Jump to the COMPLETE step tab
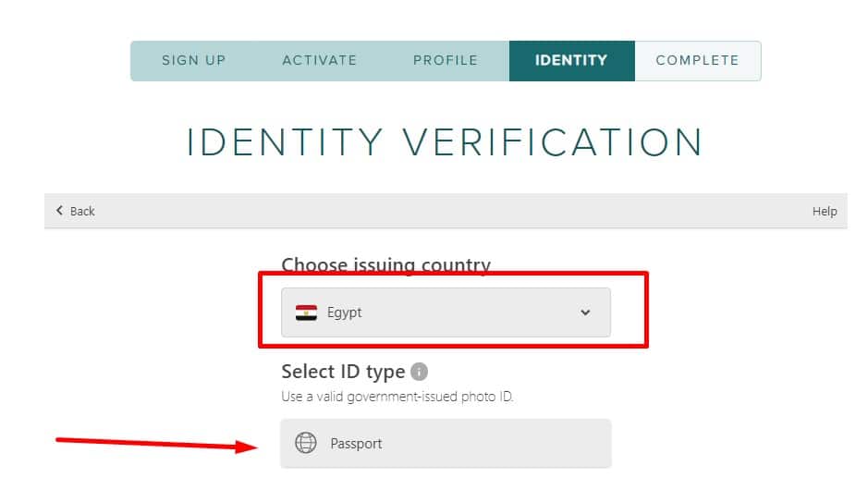 [x=697, y=61]
